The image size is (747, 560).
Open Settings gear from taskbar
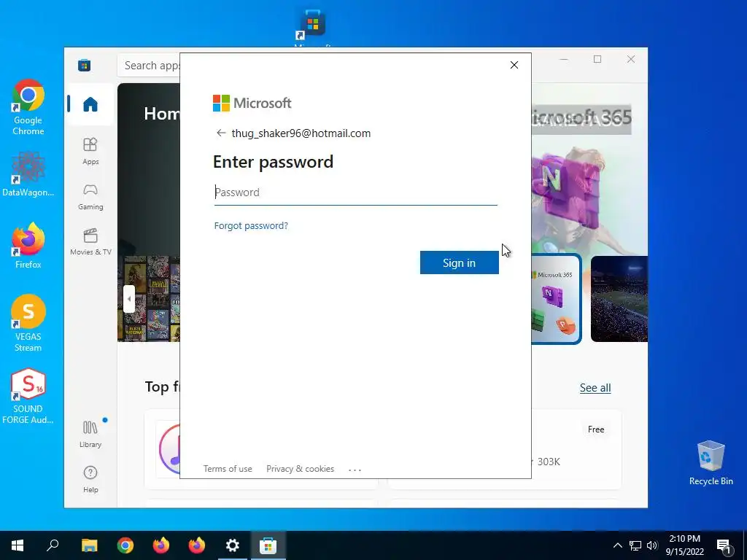tap(233, 545)
